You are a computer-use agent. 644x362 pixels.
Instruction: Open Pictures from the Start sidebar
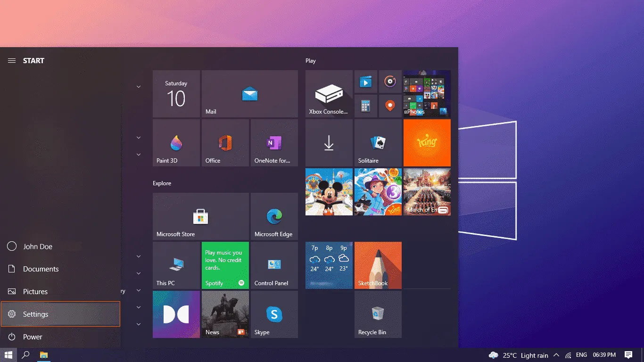(60, 292)
